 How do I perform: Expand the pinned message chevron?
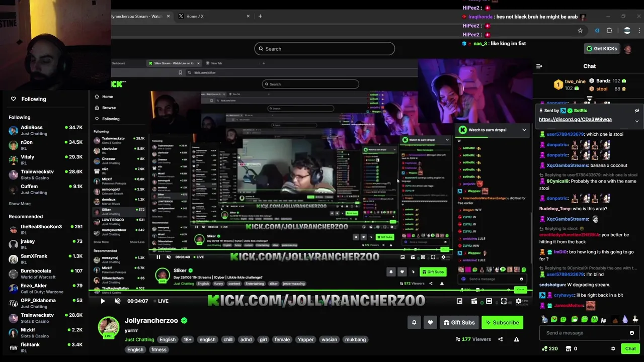[x=636, y=121]
